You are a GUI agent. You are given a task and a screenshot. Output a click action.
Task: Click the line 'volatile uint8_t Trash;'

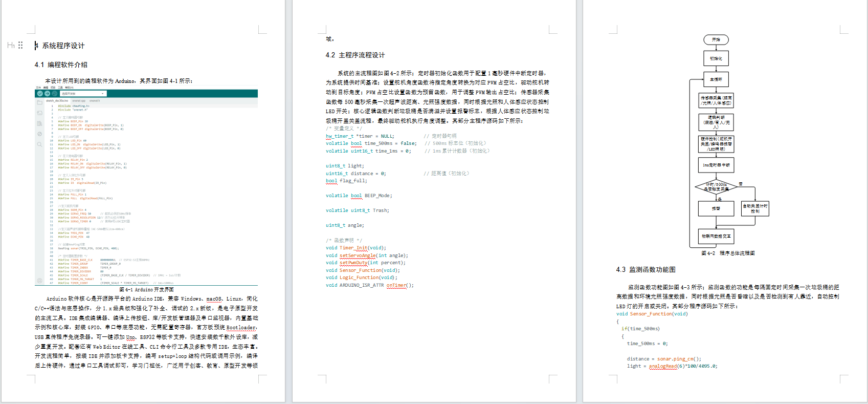click(x=358, y=210)
